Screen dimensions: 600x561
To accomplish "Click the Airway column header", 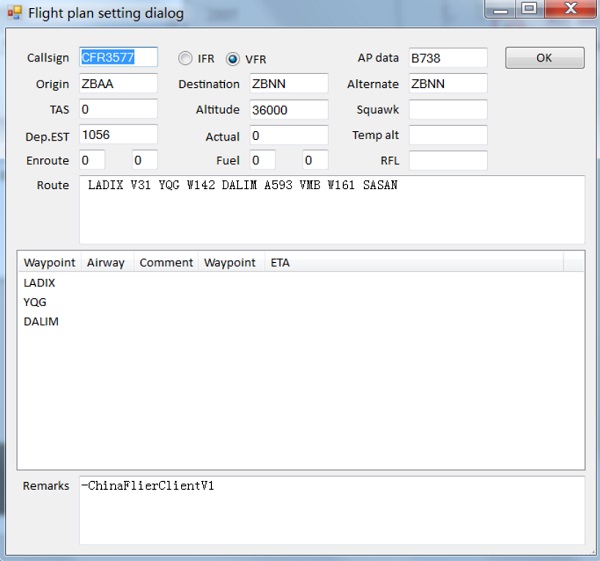I will click(107, 263).
